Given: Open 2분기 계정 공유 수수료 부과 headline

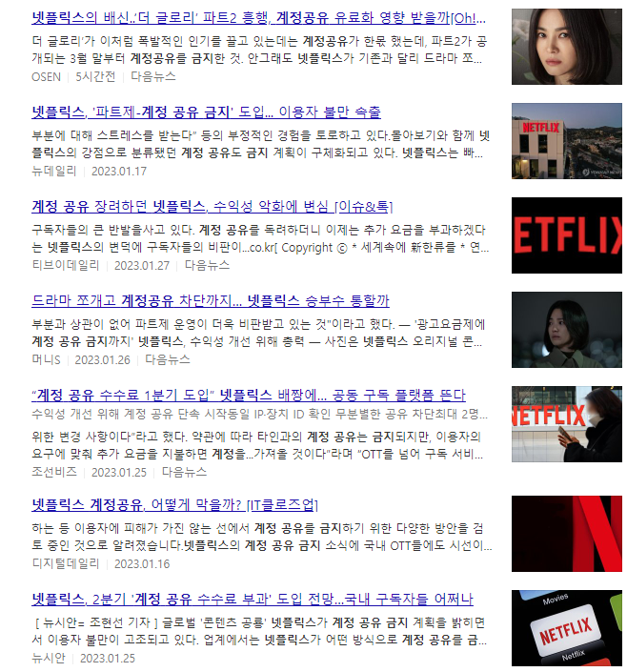Looking at the screenshot, I should tap(253, 600).
